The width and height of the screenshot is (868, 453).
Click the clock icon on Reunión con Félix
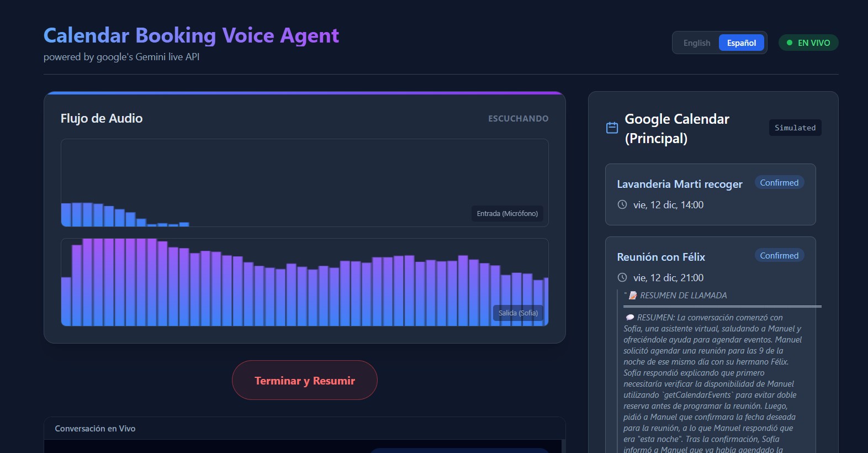pyautogui.click(x=622, y=277)
